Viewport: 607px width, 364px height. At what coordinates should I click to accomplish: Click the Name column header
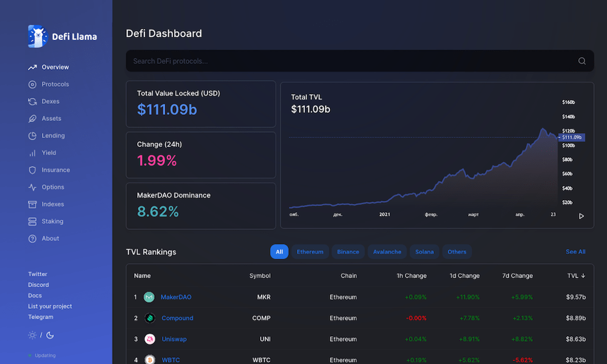click(142, 276)
